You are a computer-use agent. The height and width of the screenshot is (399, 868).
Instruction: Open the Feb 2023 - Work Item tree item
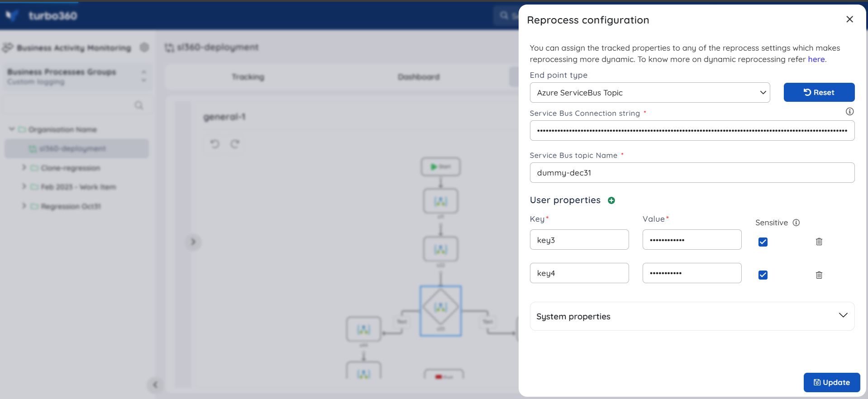pyautogui.click(x=78, y=187)
